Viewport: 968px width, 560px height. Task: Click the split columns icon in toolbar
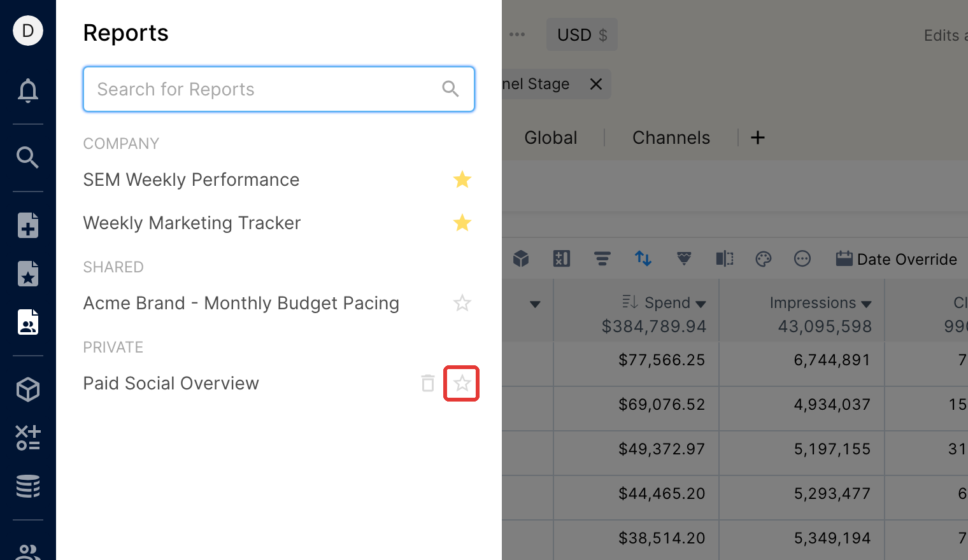(725, 258)
